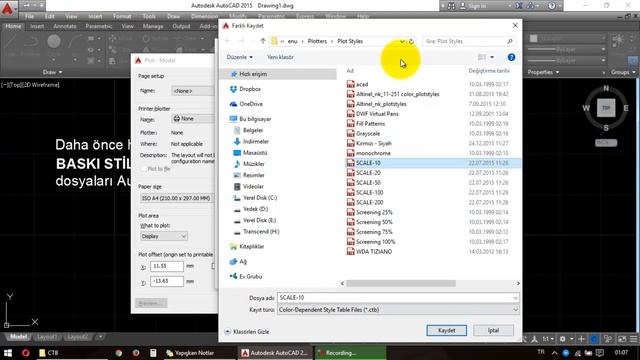
Task: Click the İptal cancel button
Action: pos(493,330)
